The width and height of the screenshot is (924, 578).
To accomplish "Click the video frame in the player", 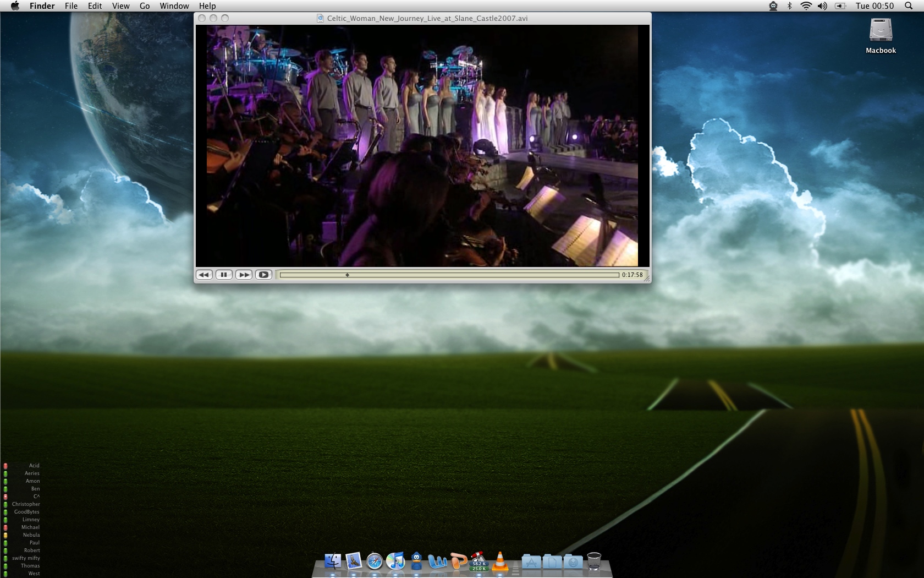I will coord(422,146).
